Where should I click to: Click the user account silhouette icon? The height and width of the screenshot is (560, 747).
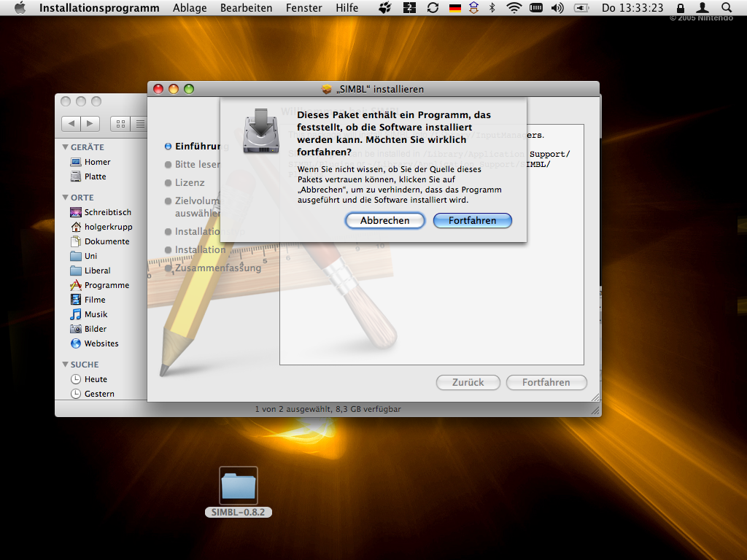[703, 7]
